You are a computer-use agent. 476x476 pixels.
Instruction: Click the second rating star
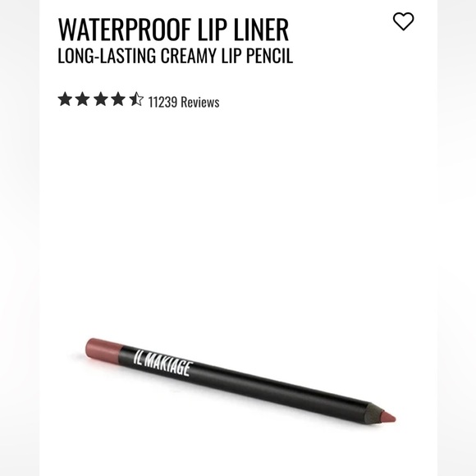point(83,99)
